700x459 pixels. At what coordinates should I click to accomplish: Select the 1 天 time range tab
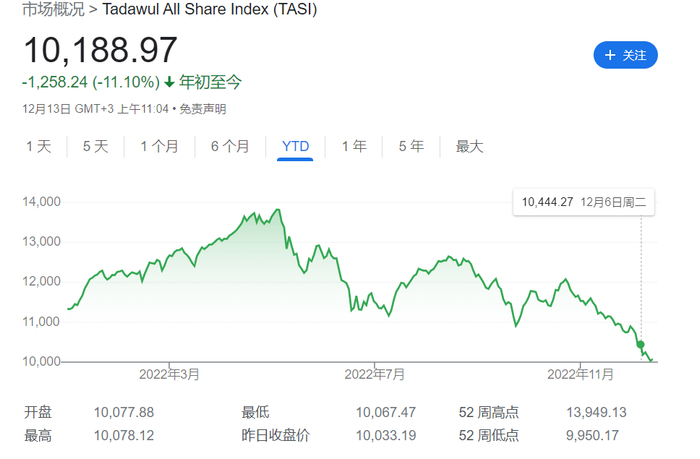pos(39,146)
